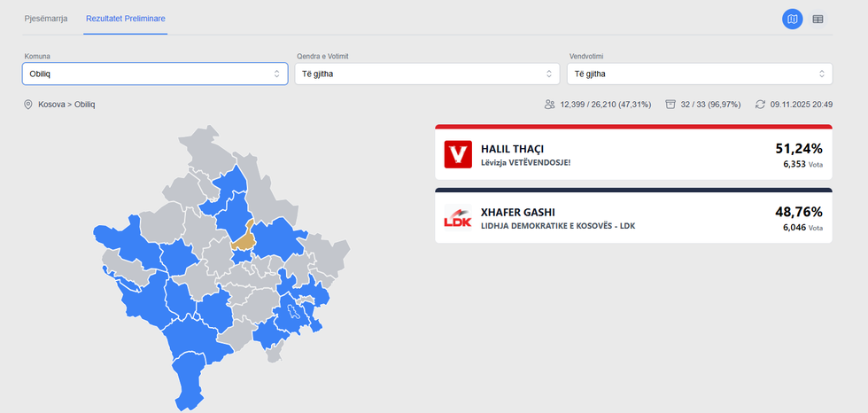
Task: Switch to map view icon
Action: point(792,19)
